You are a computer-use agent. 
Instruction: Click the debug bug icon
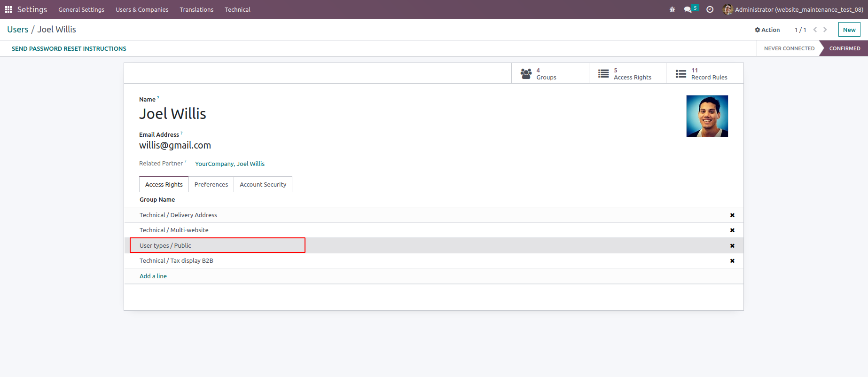pos(672,9)
